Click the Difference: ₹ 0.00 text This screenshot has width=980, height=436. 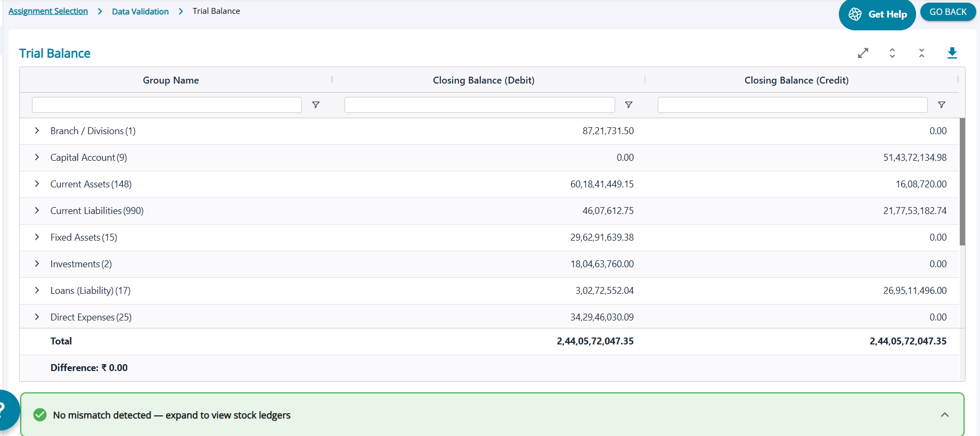point(89,368)
